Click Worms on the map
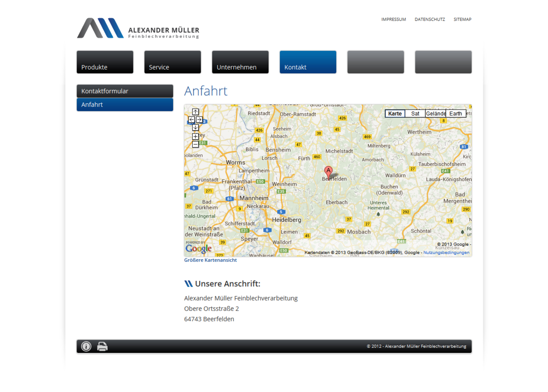The height and width of the screenshot is (392, 548). (x=236, y=163)
